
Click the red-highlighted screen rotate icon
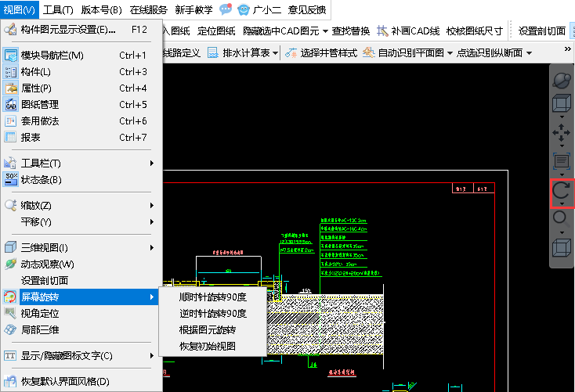[x=562, y=190]
